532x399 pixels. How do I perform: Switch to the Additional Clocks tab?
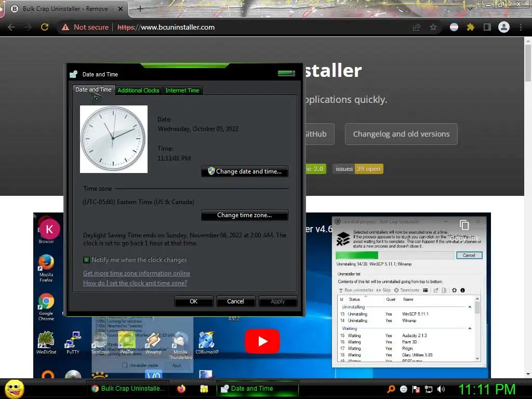click(138, 90)
